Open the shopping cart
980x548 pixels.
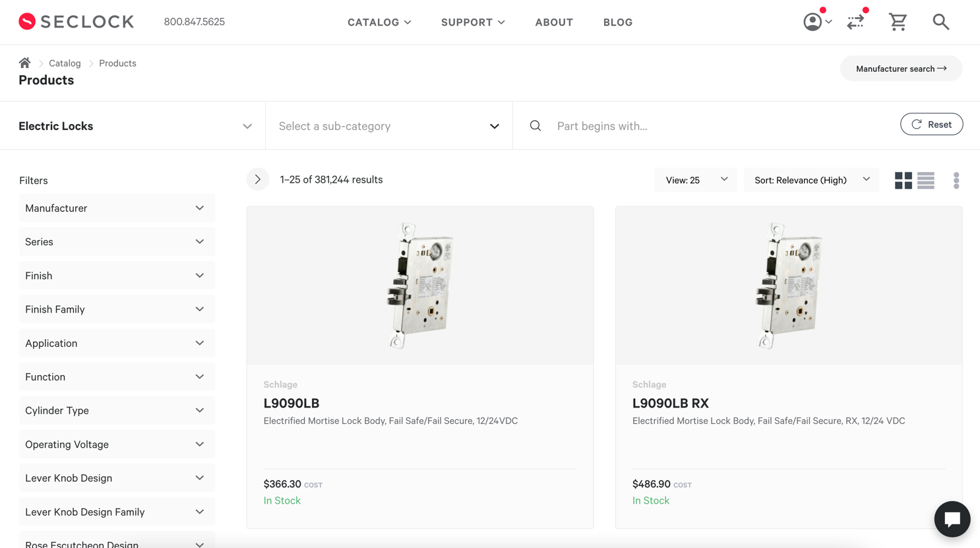click(x=898, y=22)
